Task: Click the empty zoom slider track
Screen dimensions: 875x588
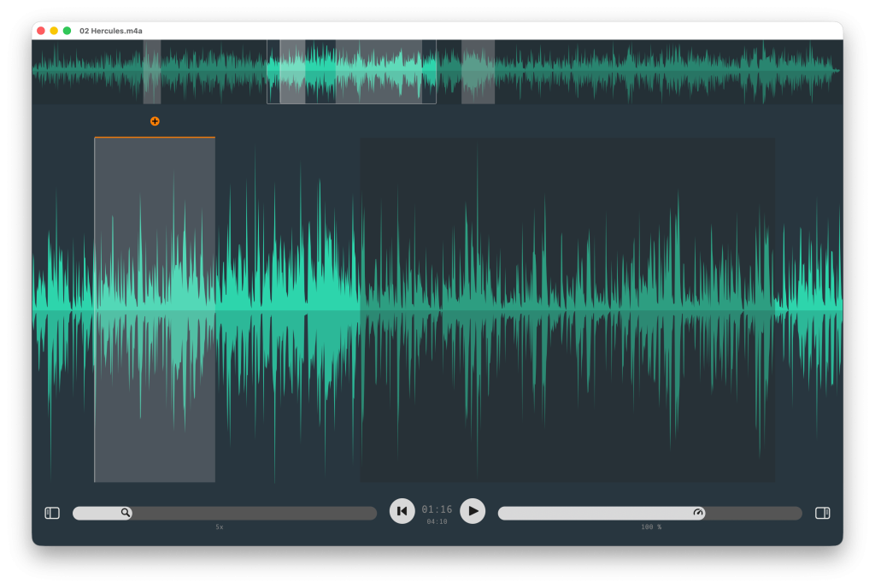Action: tap(256, 513)
